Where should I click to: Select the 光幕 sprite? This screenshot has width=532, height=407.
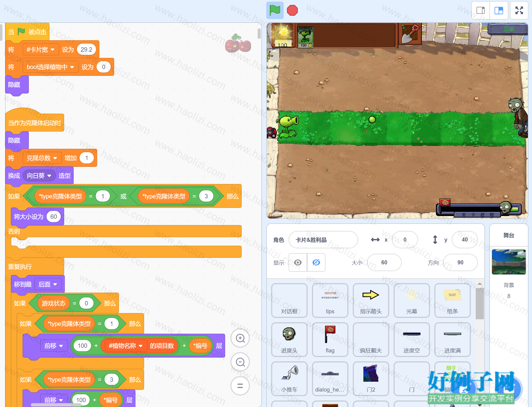pos(412,300)
